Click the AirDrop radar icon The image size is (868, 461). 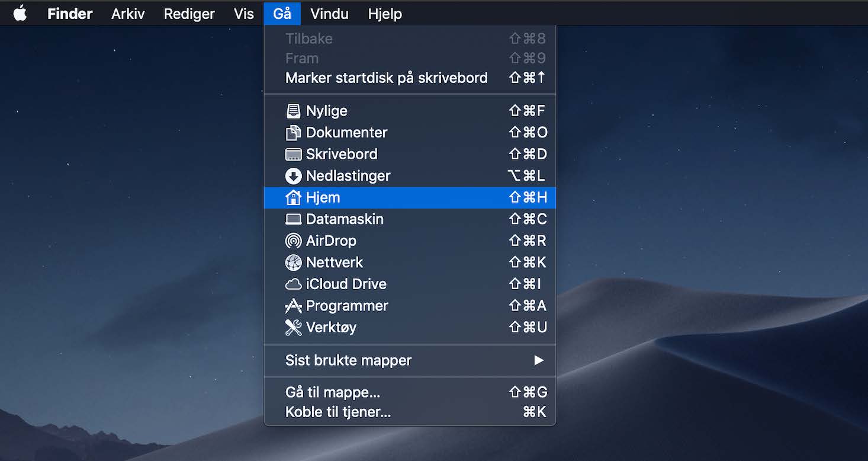293,241
